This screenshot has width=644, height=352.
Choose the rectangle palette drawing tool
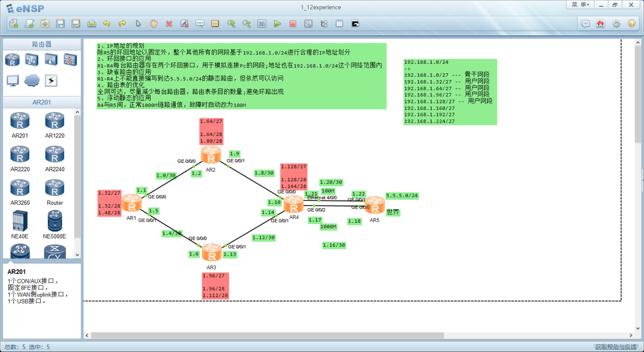(215, 23)
